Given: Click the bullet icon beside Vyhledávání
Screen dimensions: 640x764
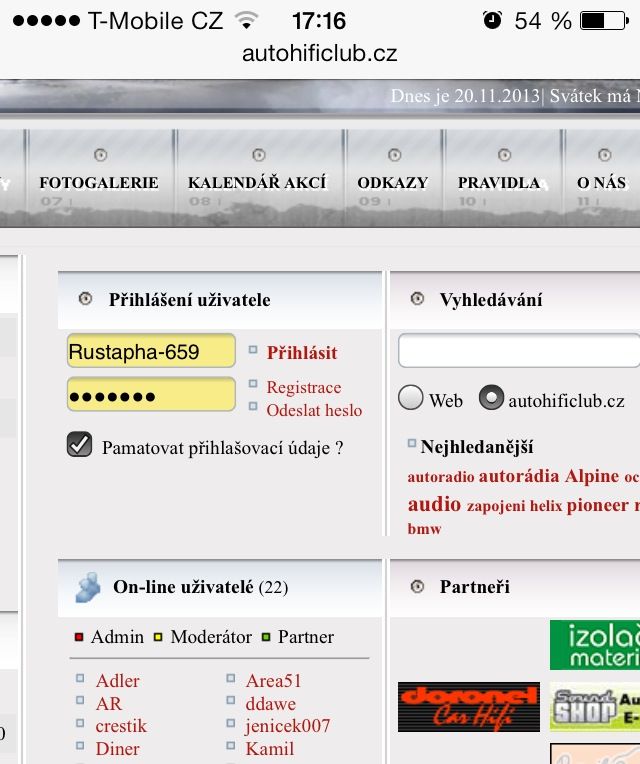Looking at the screenshot, I should click(417, 299).
